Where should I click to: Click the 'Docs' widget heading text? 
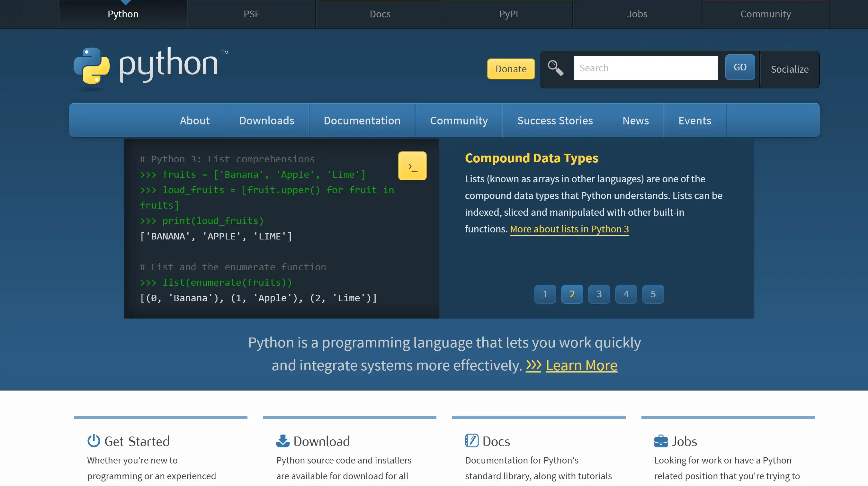pyautogui.click(x=496, y=441)
